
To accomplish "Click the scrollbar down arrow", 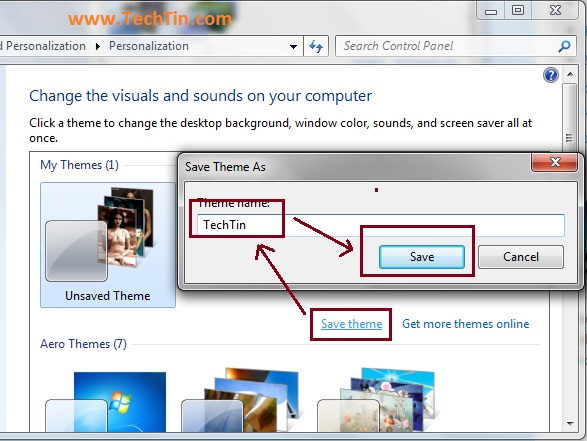I will [x=570, y=424].
